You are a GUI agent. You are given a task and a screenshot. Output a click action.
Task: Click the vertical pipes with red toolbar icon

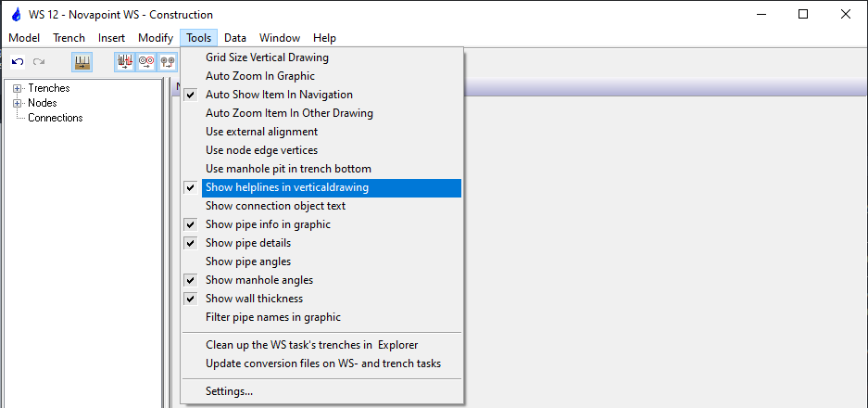124,62
